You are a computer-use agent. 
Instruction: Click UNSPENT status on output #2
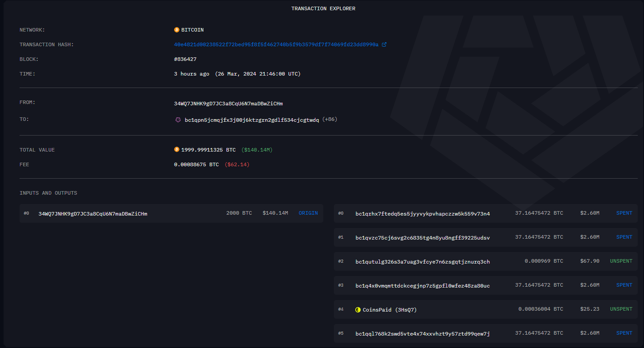point(621,261)
